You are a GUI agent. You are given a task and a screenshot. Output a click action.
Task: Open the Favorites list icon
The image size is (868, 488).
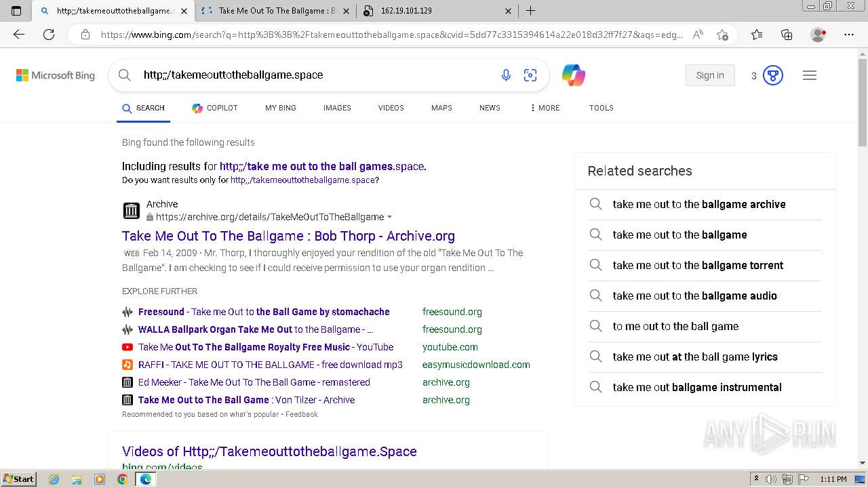coord(757,35)
